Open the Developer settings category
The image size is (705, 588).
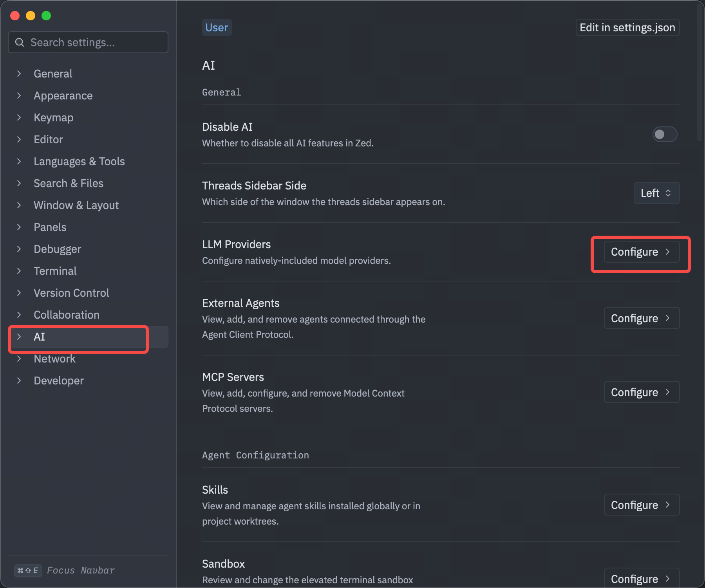88,381
